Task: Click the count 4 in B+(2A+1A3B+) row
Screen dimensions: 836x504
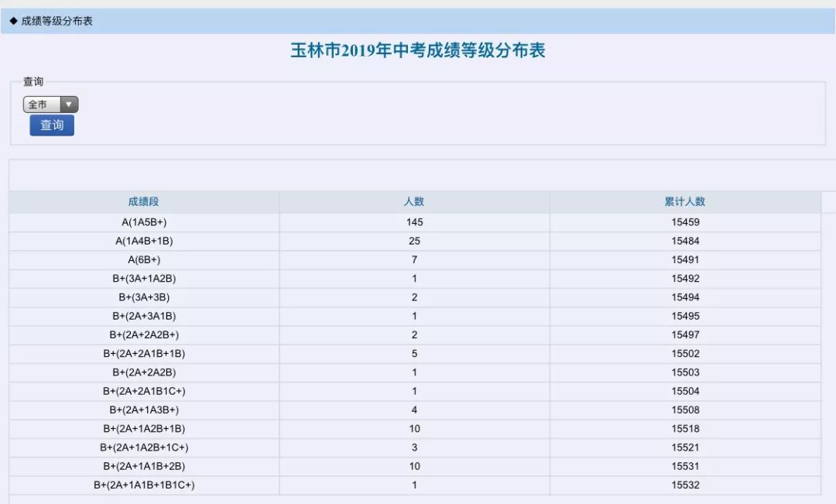Action: [x=414, y=410]
